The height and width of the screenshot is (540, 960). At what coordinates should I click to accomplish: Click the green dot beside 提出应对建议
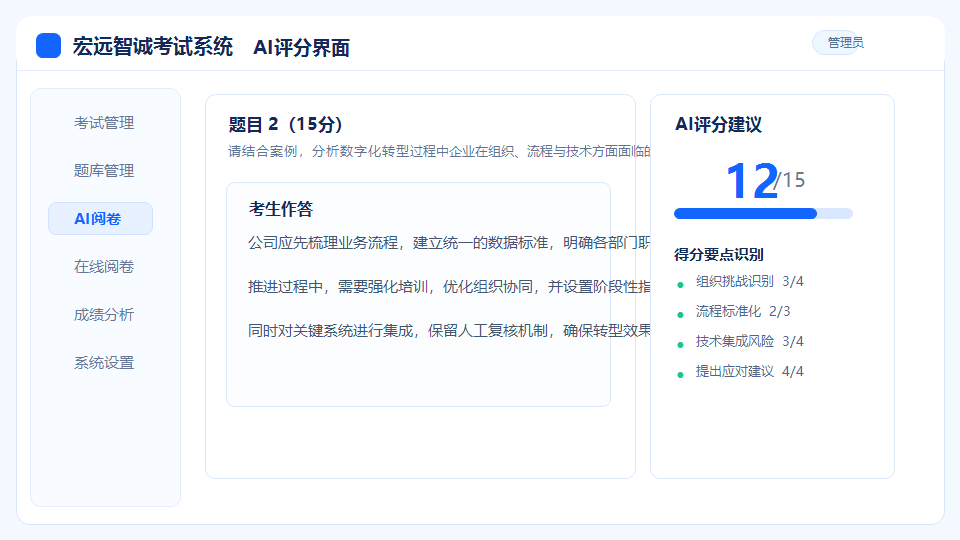click(x=680, y=375)
